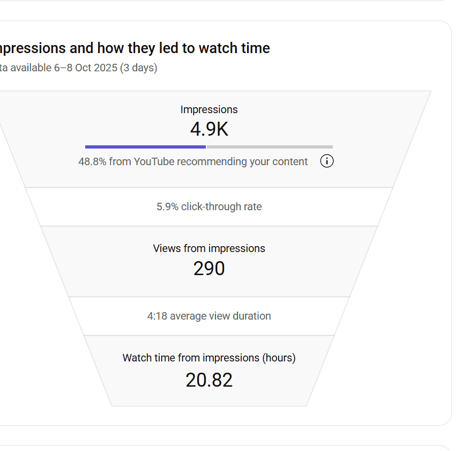Viewport: 476px width, 451px height.
Task: Click the info icon beside recommendation text
Action: [x=327, y=161]
